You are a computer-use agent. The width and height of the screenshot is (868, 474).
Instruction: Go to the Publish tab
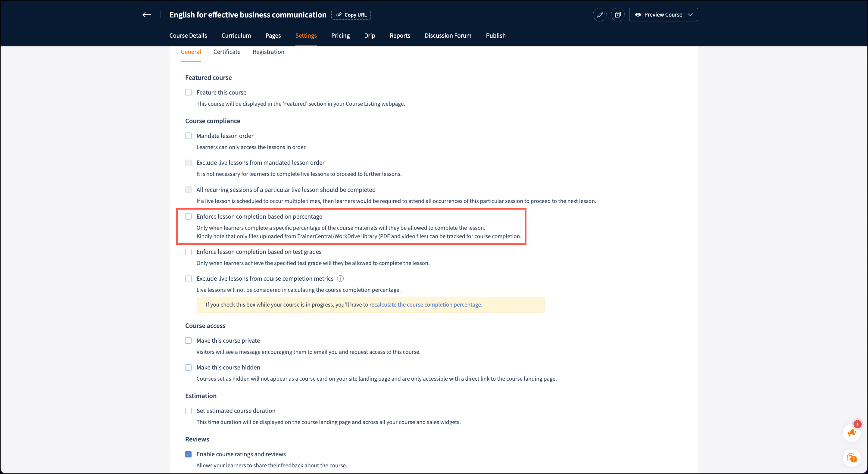click(x=495, y=35)
